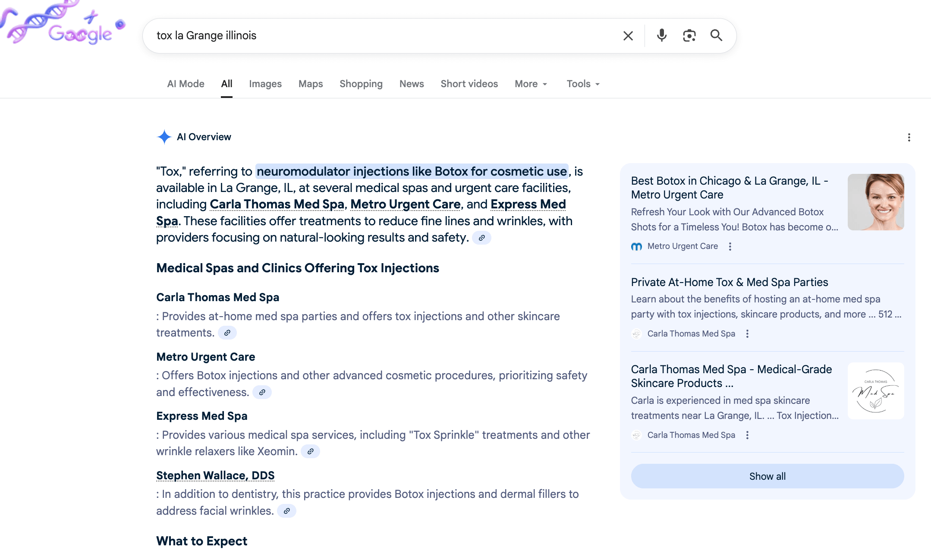Select the All results tab
This screenshot has width=931, height=560.
coord(226,84)
